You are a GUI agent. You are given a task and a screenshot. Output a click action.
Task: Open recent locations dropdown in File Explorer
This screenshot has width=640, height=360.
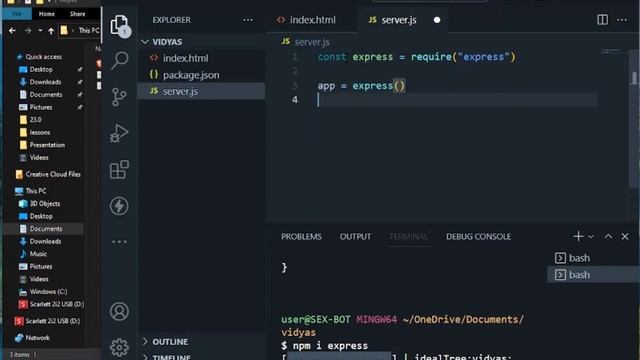point(40,31)
